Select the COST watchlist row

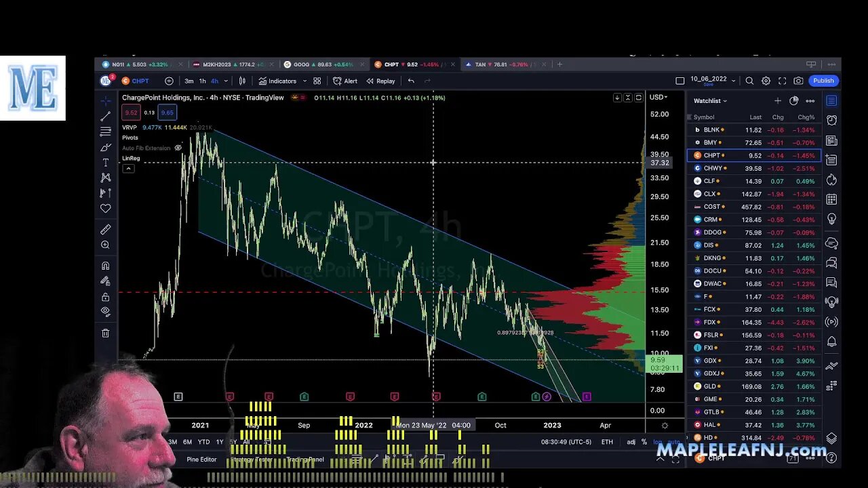click(x=754, y=207)
